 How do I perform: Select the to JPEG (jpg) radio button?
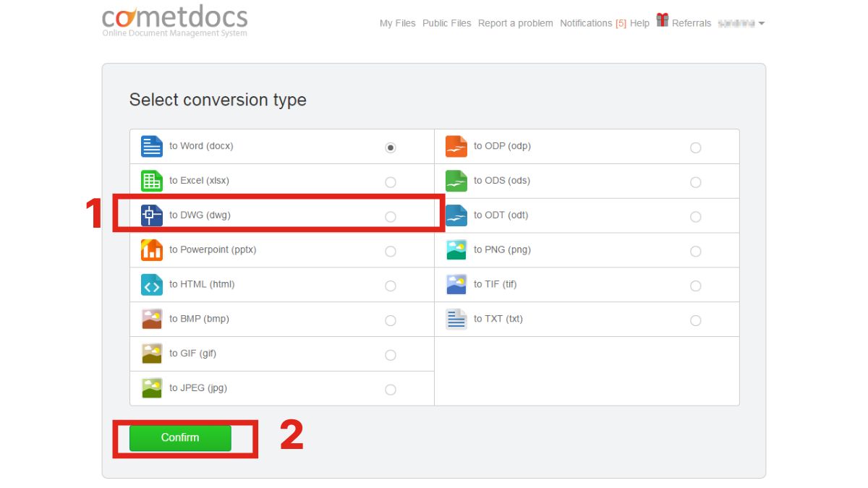pos(391,389)
